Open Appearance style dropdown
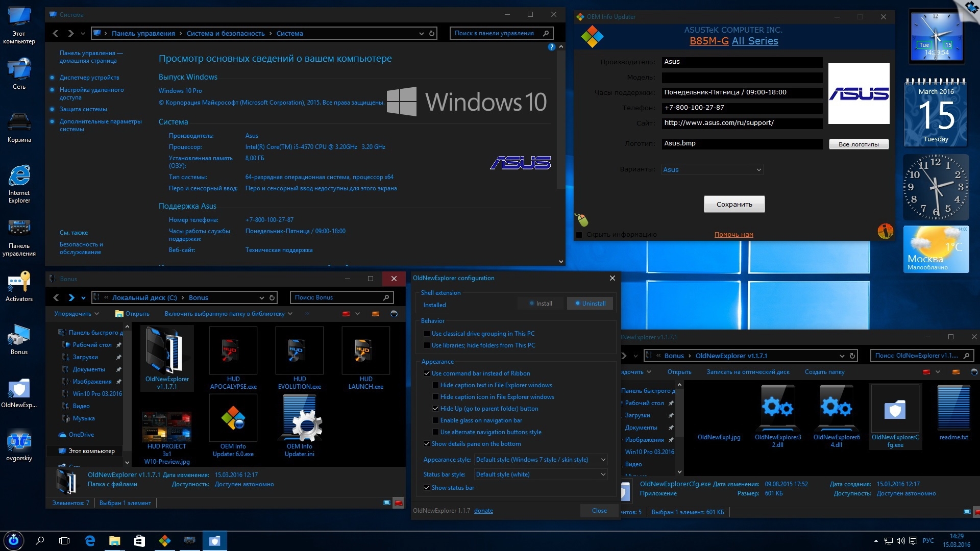Image resolution: width=980 pixels, height=551 pixels. (x=541, y=460)
